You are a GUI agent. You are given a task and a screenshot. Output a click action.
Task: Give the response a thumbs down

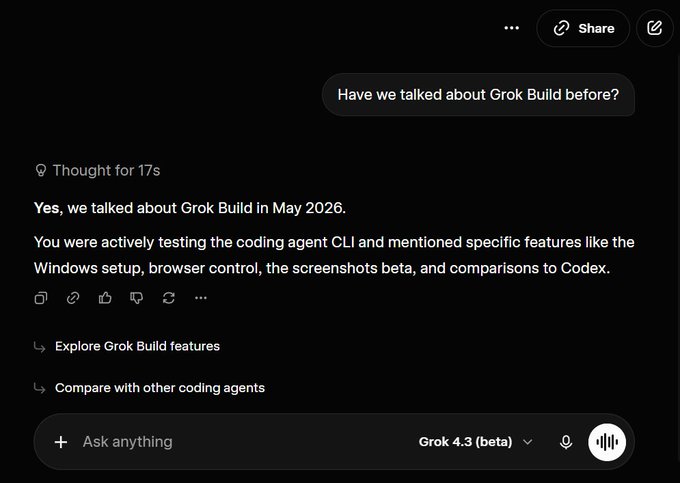point(137,298)
